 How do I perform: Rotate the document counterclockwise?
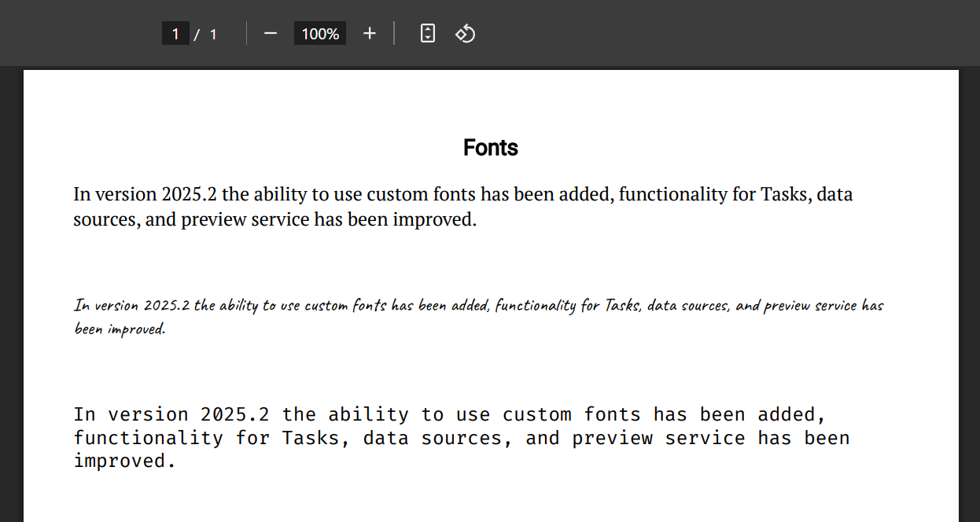(x=465, y=34)
